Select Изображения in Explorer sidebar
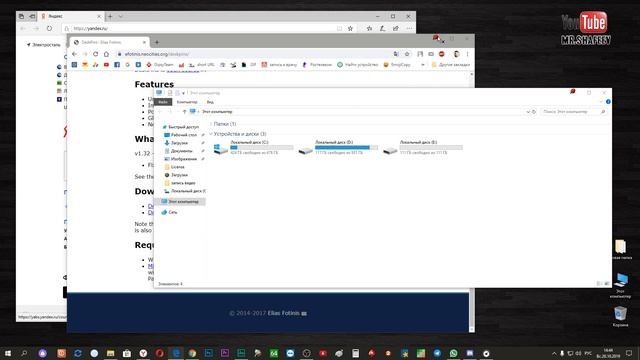Viewport: 640px width, 360px height. (x=183, y=159)
